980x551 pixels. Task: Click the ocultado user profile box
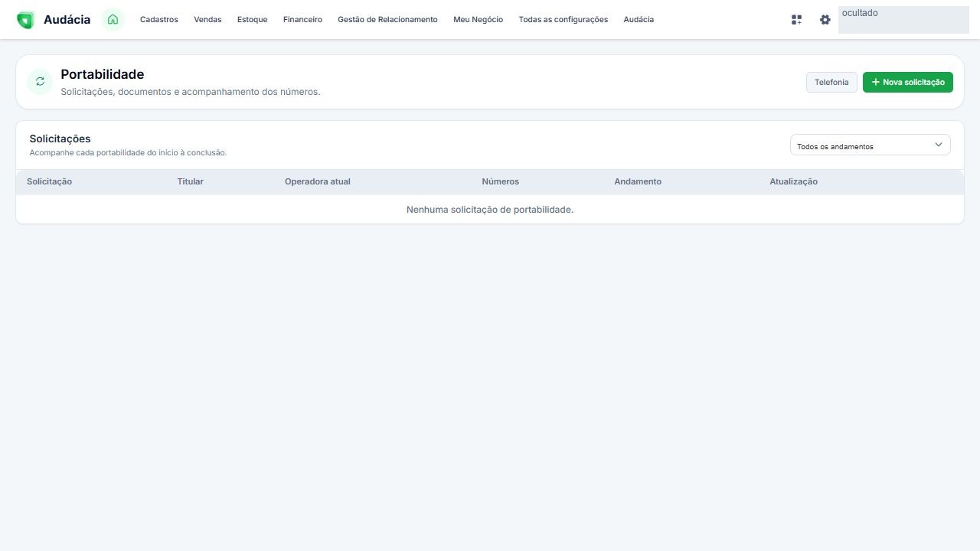(903, 20)
